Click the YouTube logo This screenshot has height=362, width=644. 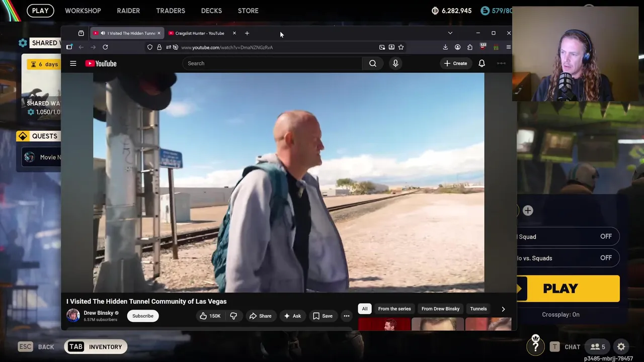point(101,63)
